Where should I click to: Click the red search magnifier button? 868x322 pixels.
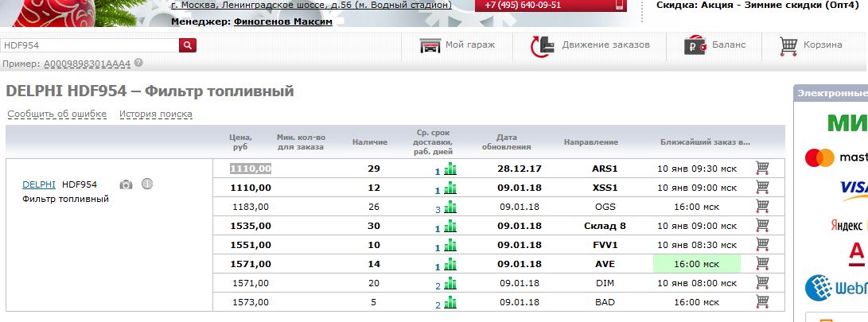tap(188, 45)
